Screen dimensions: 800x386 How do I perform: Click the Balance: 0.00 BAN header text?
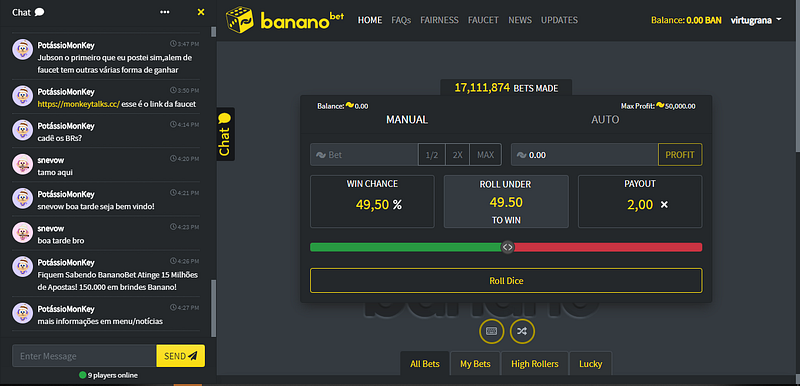click(686, 20)
